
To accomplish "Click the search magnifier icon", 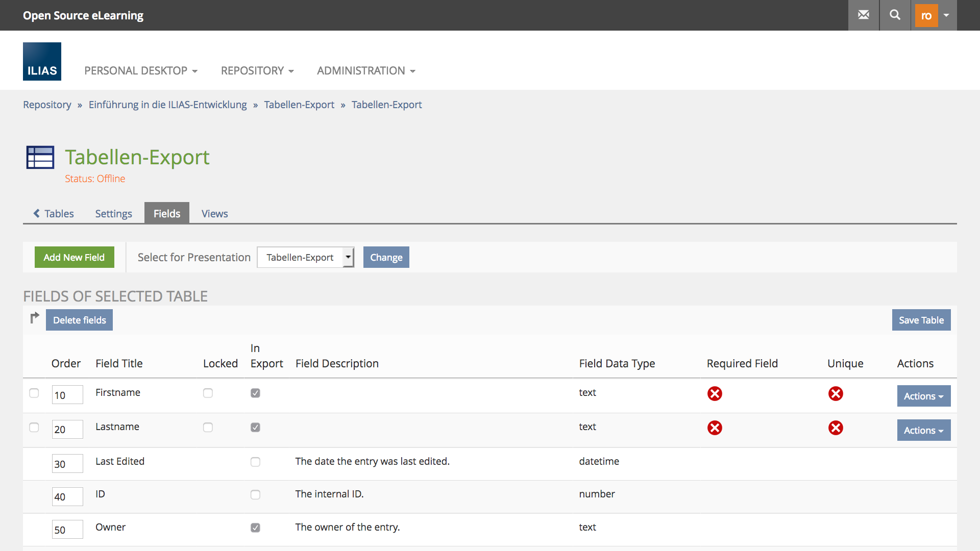I will [895, 15].
